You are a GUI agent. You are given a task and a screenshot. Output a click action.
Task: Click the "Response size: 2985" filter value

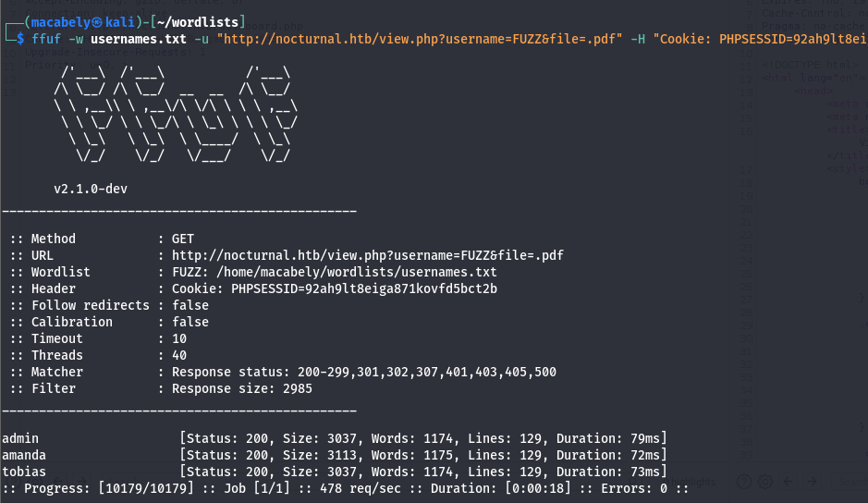[x=241, y=388]
